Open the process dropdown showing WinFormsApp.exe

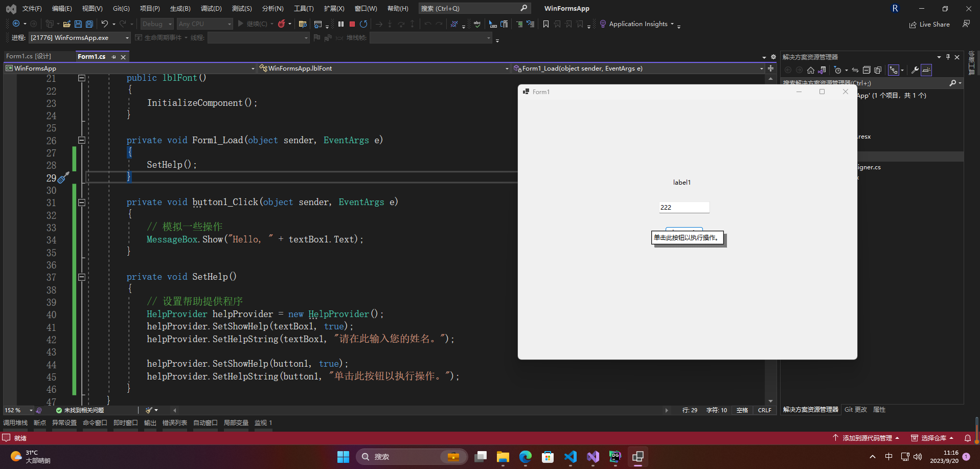tap(79, 38)
